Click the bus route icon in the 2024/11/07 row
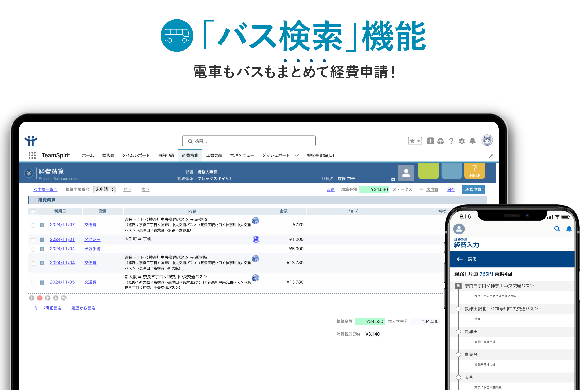Screen dimensions: 588x390 tap(255, 221)
